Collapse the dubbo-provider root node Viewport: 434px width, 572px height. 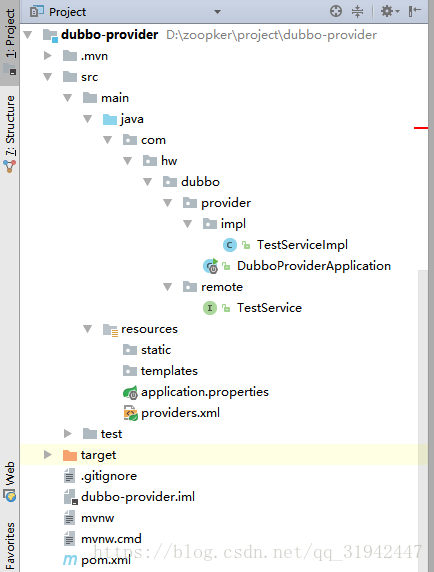[x=28, y=35]
